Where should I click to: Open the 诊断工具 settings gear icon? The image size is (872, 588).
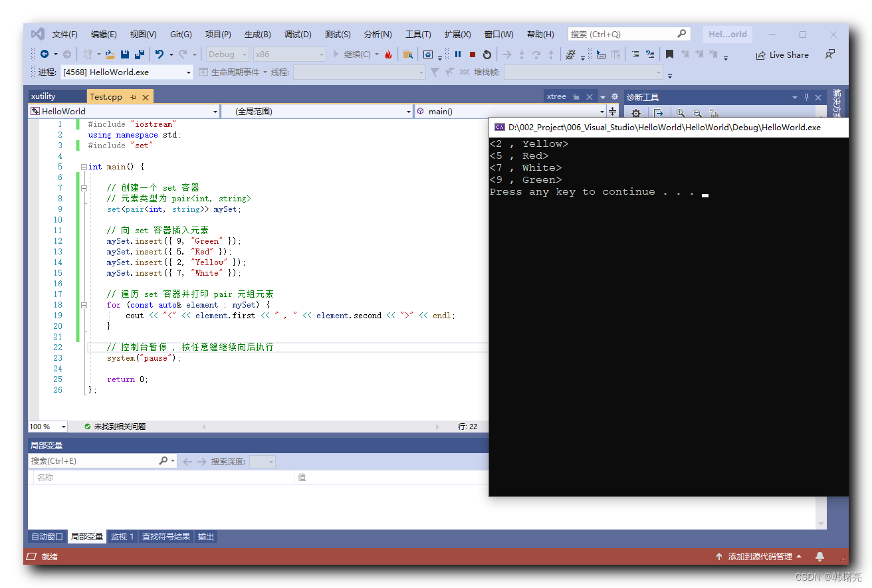point(635,113)
